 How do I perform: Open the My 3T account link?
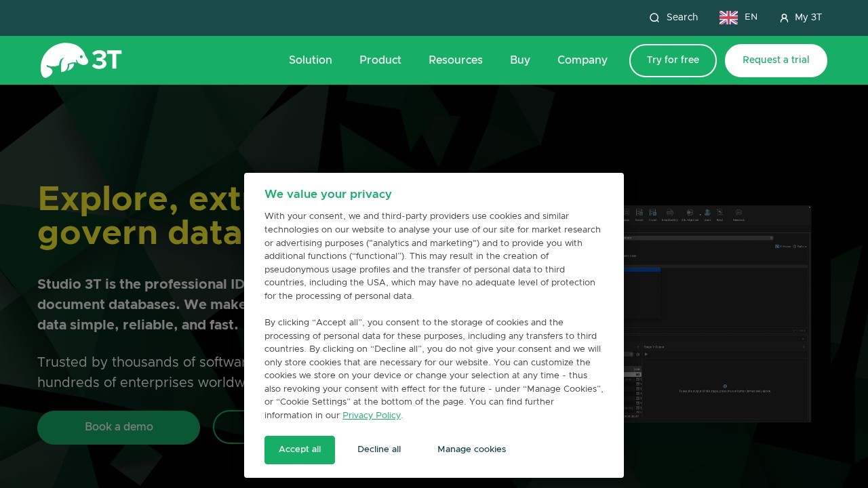click(808, 18)
